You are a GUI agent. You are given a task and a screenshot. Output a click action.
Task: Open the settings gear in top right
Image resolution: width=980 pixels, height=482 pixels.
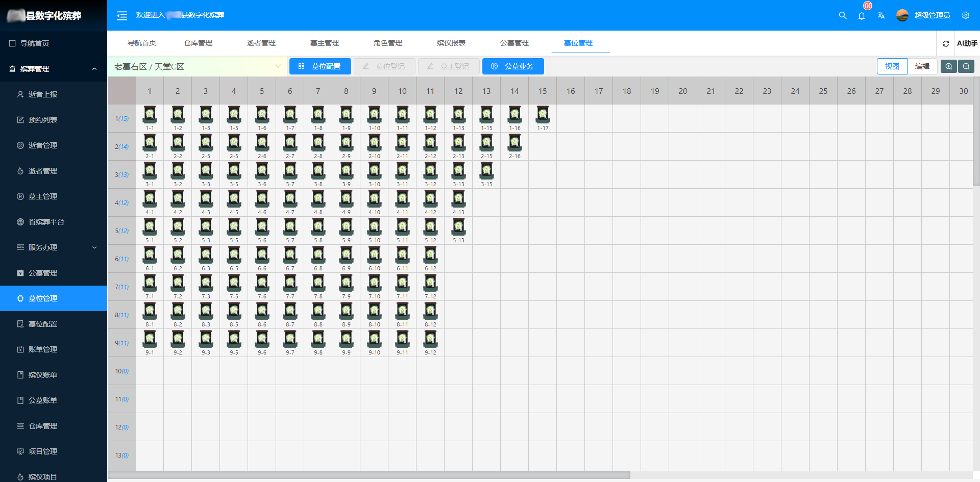965,16
